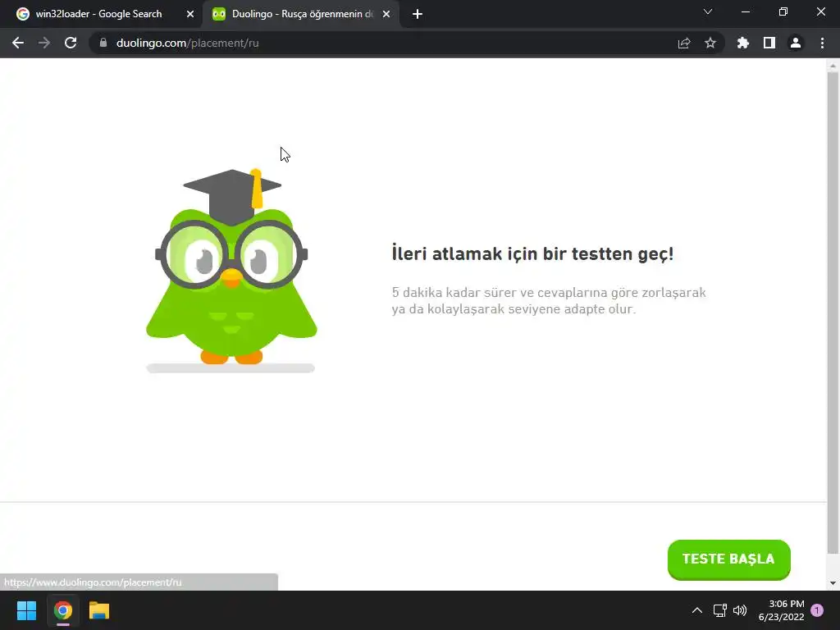Click the heading İleri atlamak için bir testten geç!
840x630 pixels.
pos(532,253)
